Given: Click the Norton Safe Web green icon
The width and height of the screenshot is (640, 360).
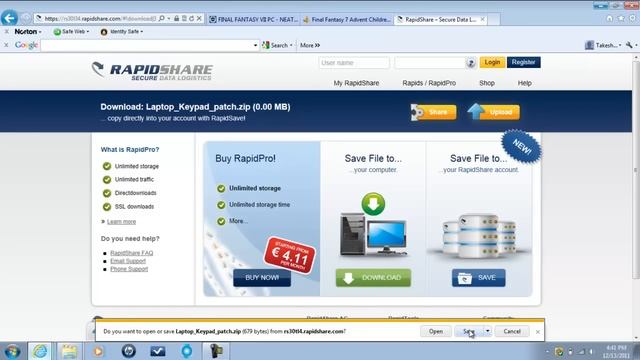Looking at the screenshot, I should 57,32.
